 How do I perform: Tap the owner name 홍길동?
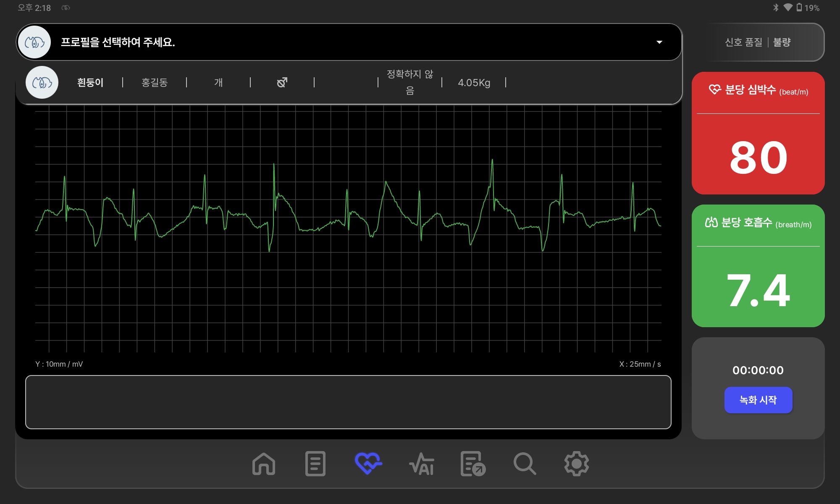[155, 82]
